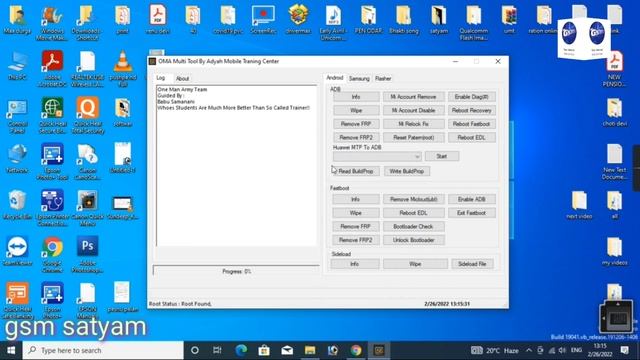Click the Progress 0% bar

click(236, 271)
